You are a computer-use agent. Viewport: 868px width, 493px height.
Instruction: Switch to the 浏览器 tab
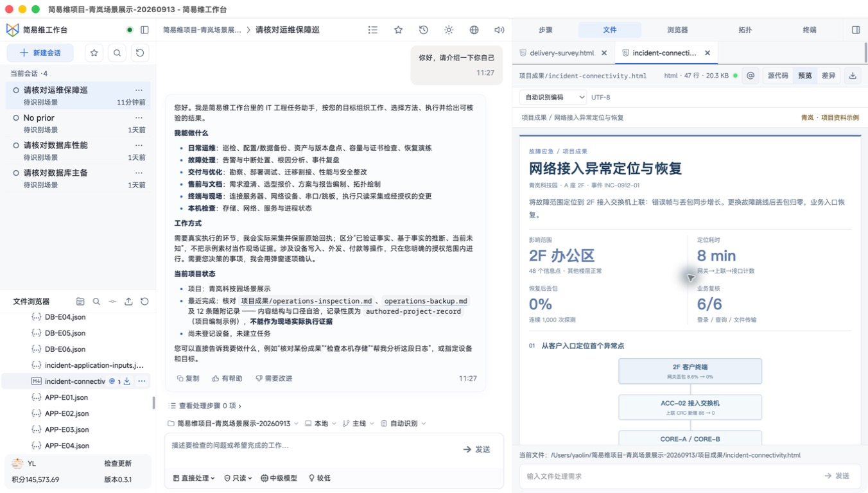point(677,30)
